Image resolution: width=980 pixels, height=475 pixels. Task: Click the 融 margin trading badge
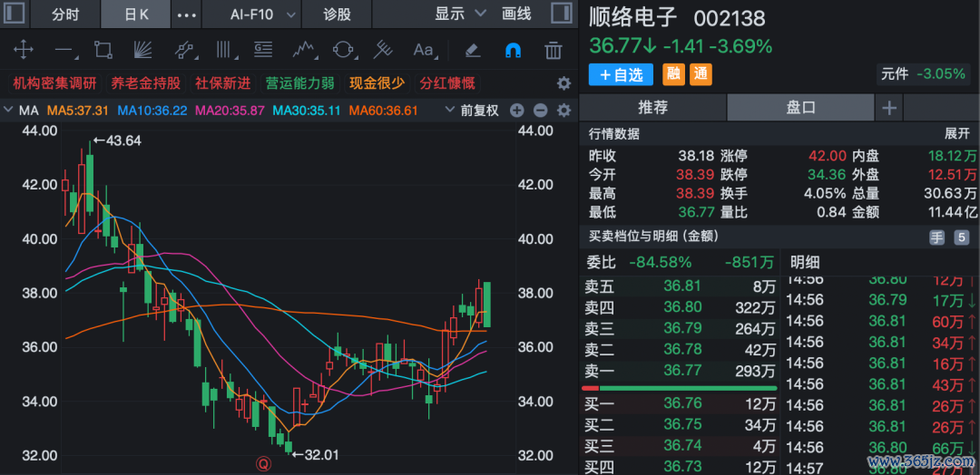point(673,75)
